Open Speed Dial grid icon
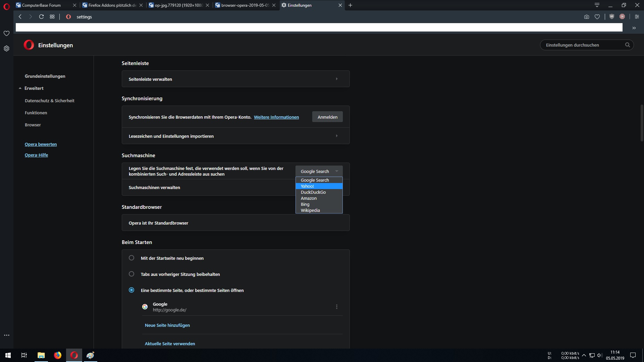Viewport: 644px width, 362px height. pos(52,17)
